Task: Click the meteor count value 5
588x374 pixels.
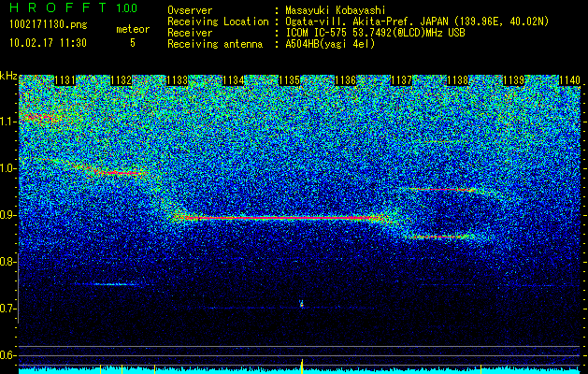Action: (x=133, y=43)
